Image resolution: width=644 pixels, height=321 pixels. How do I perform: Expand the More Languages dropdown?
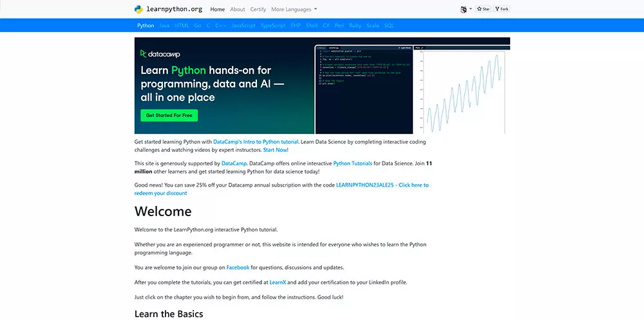tap(294, 9)
